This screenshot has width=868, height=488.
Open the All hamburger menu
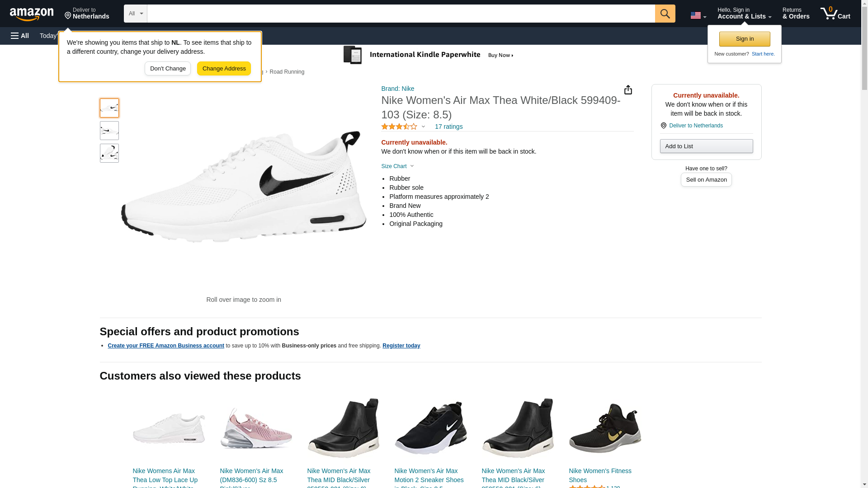20,36
